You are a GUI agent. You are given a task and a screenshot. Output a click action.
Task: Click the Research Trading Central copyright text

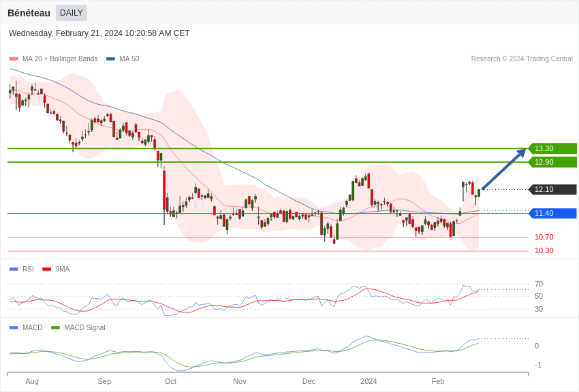522,59
